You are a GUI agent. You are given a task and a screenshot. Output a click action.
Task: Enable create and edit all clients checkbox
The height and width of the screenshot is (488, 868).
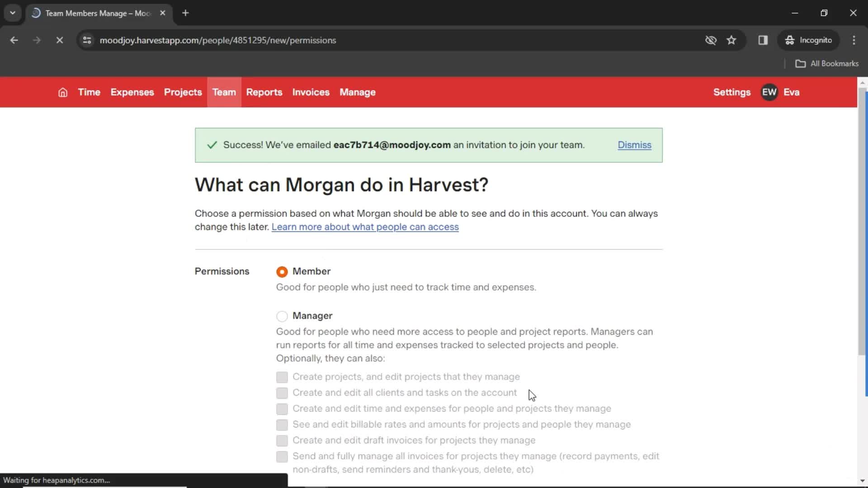point(281,392)
